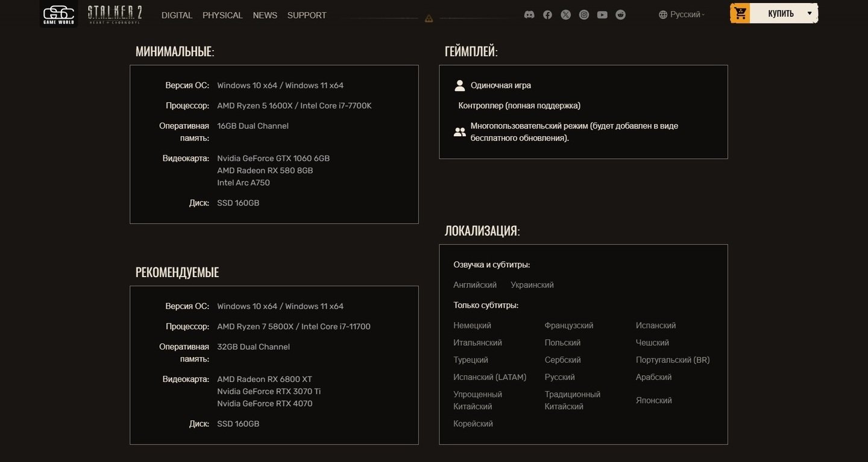Click the GSC Game World logo

pyautogui.click(x=58, y=13)
